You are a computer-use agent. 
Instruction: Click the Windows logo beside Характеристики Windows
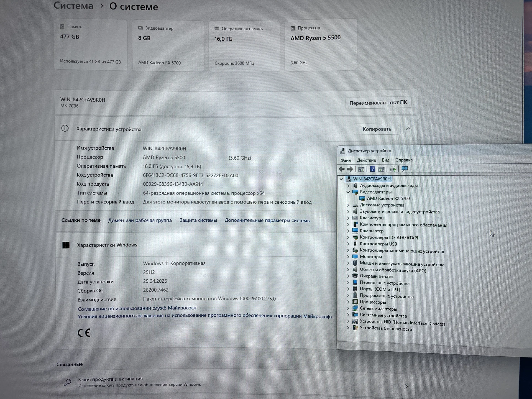[66, 245]
